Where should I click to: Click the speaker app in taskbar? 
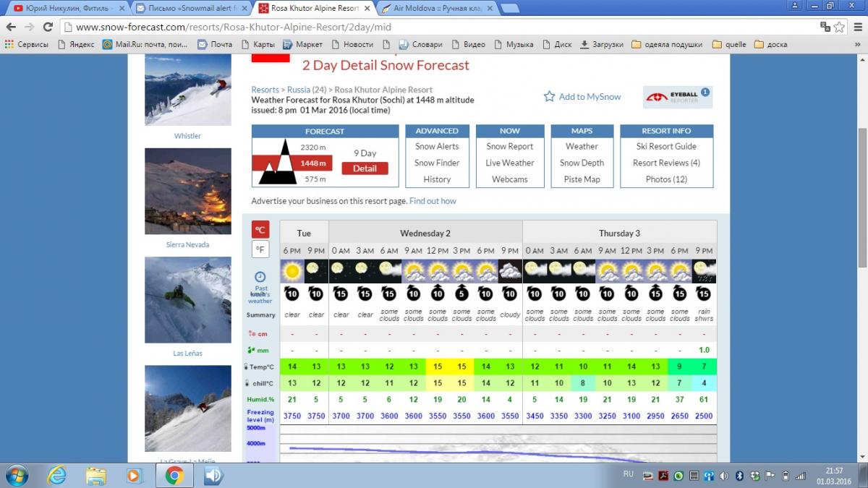pyautogui.click(x=213, y=475)
